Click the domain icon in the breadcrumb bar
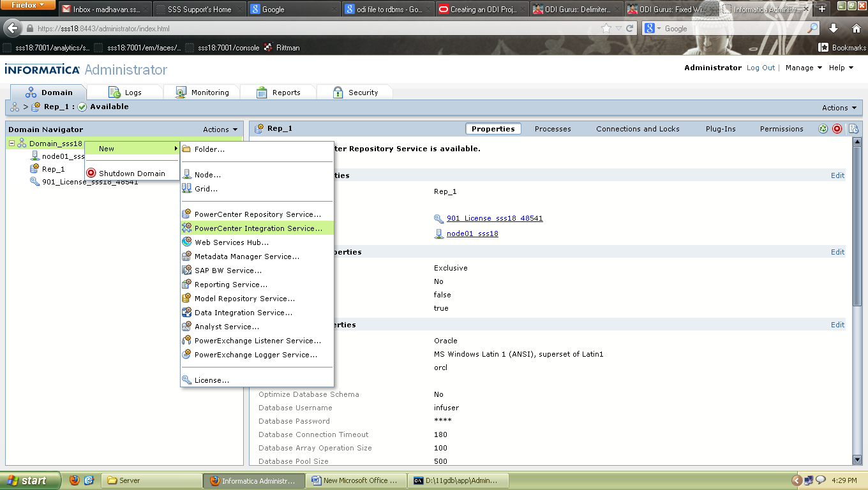The width and height of the screenshot is (868, 490). pos(15,107)
